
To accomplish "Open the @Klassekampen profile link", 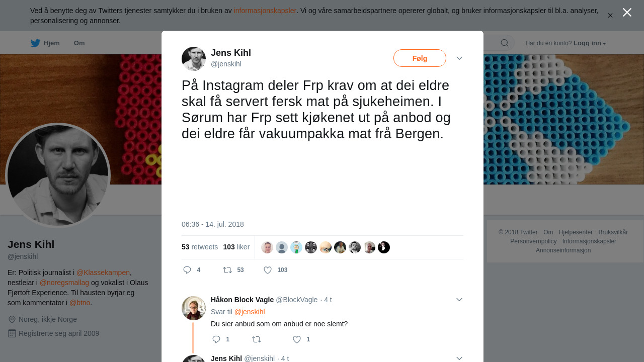I will click(x=103, y=273).
